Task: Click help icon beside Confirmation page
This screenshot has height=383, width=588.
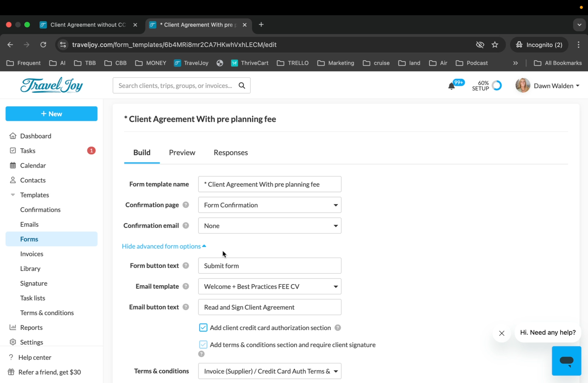Action: [x=186, y=205]
